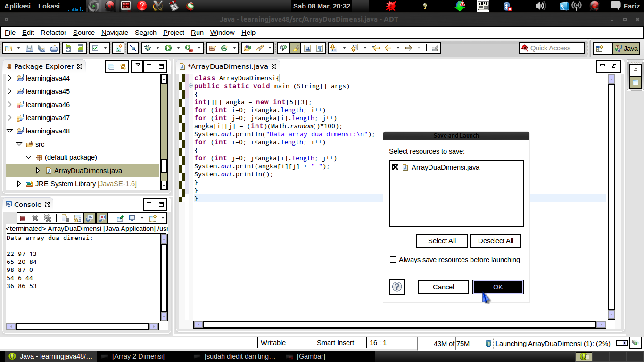This screenshot has width=644, height=362.
Task: Launch the Debug tool in the toolbar
Action: point(148,48)
